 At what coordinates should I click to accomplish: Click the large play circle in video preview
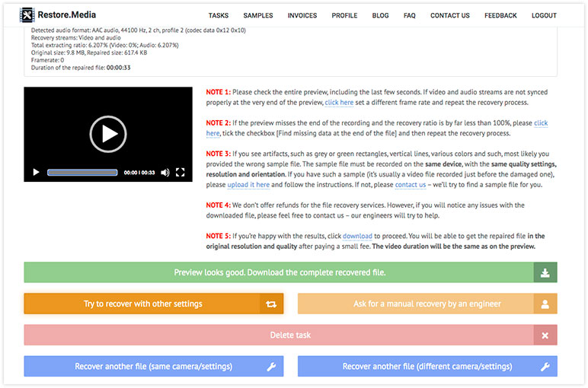coord(108,134)
